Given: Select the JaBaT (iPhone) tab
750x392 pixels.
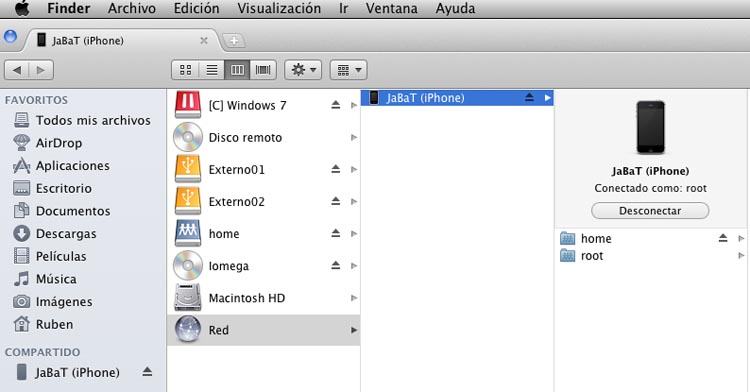Looking at the screenshot, I should click(122, 41).
